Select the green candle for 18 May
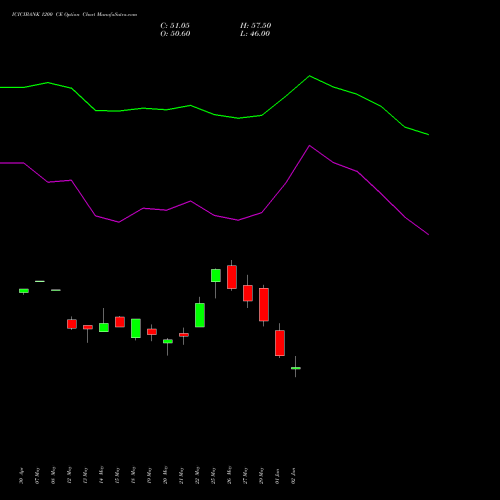 (136, 328)
